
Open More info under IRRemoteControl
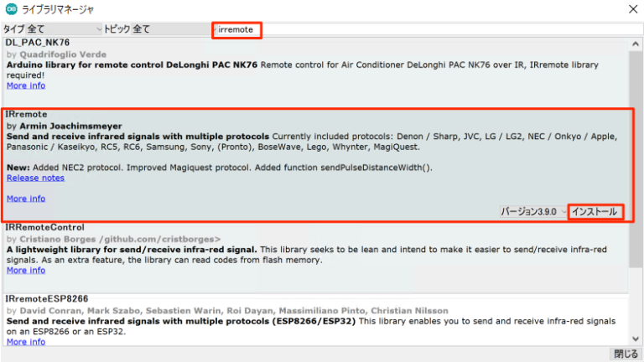pyautogui.click(x=26, y=271)
